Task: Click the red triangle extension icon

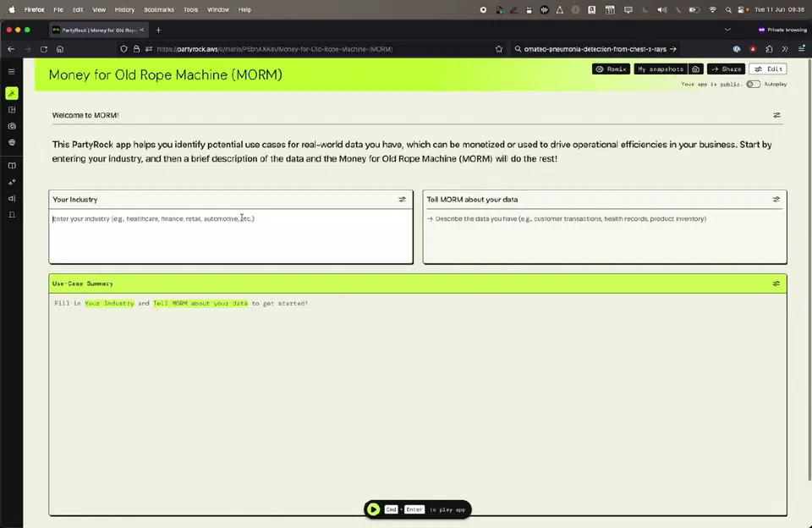Action: point(753,49)
